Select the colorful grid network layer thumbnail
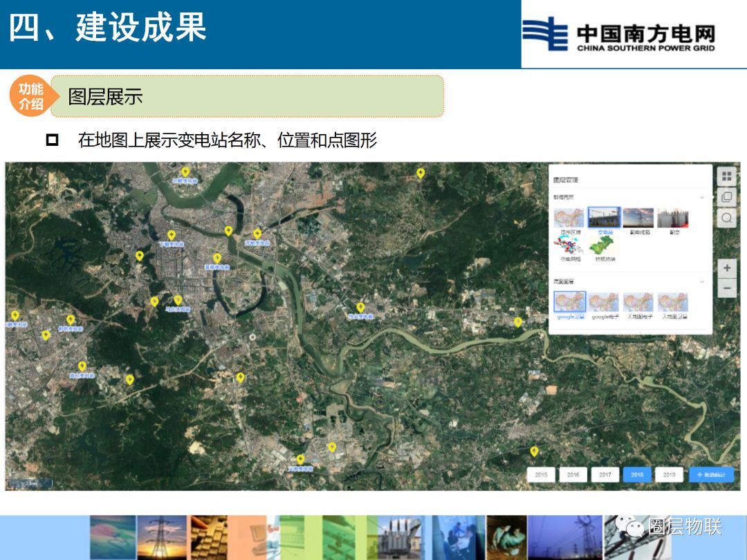 point(569,245)
